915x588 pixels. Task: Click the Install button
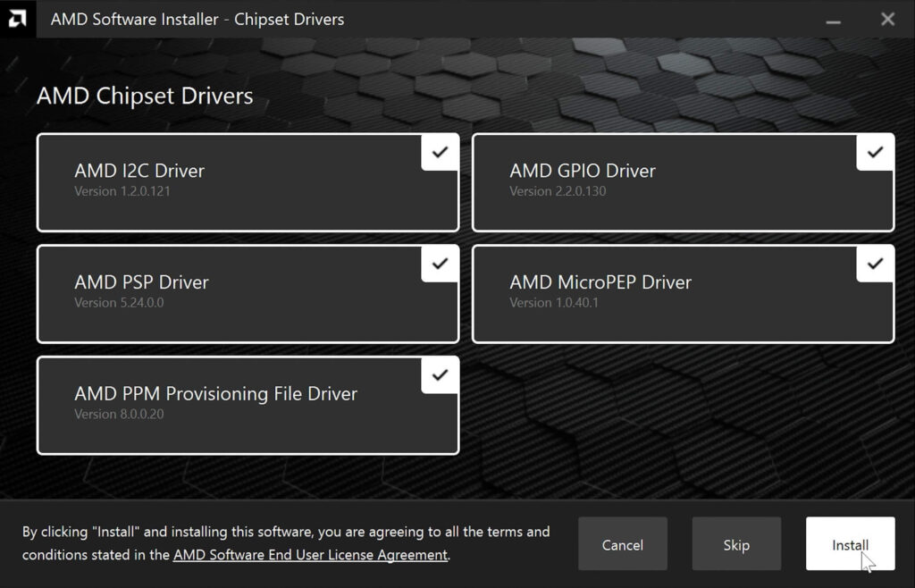pos(850,543)
